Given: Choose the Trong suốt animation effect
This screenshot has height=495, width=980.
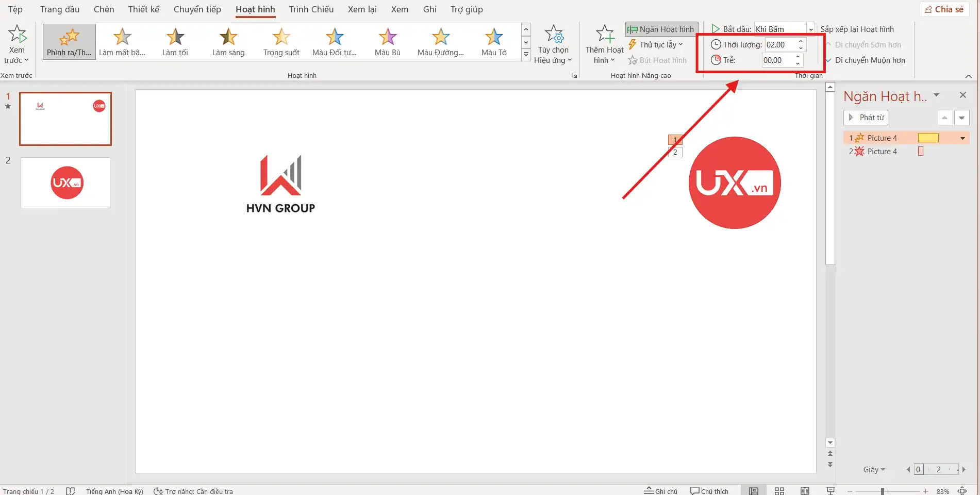Looking at the screenshot, I should tap(281, 42).
